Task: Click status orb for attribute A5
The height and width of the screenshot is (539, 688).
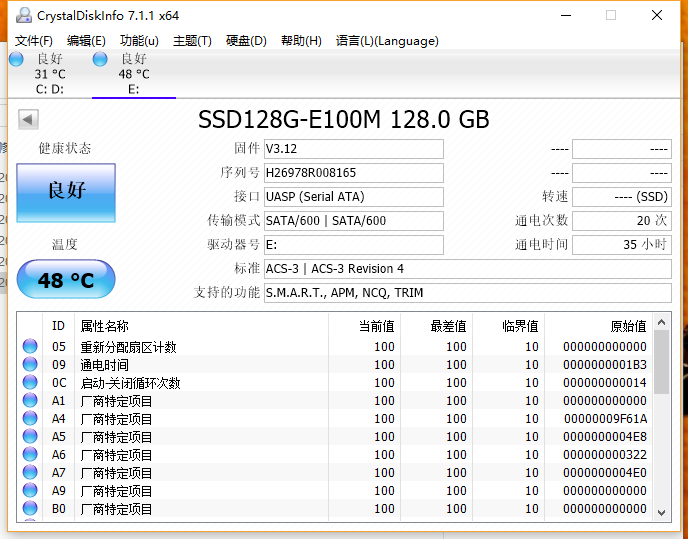Action: 30,436
